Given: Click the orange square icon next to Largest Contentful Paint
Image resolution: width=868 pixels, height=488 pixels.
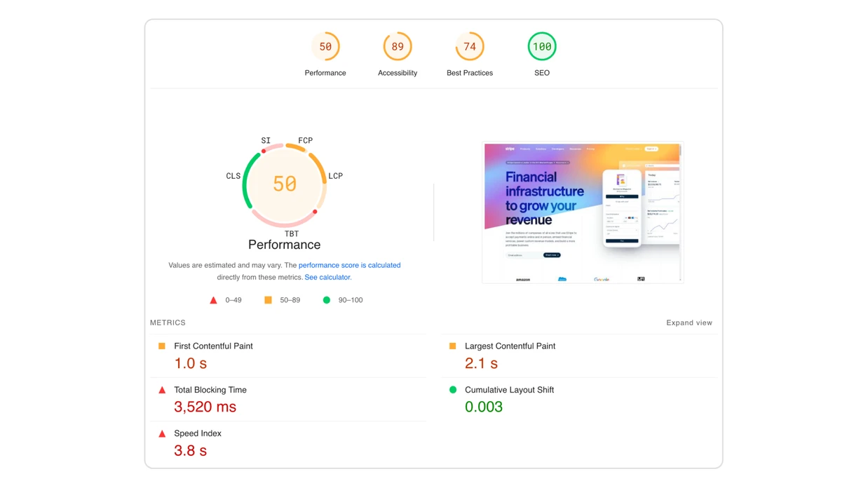Looking at the screenshot, I should (x=453, y=346).
